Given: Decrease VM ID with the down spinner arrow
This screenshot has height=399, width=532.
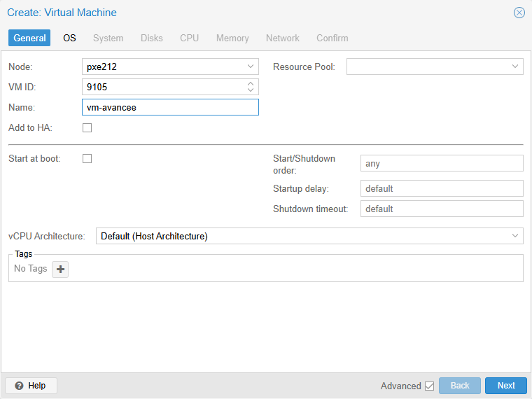Looking at the screenshot, I should [x=251, y=90].
